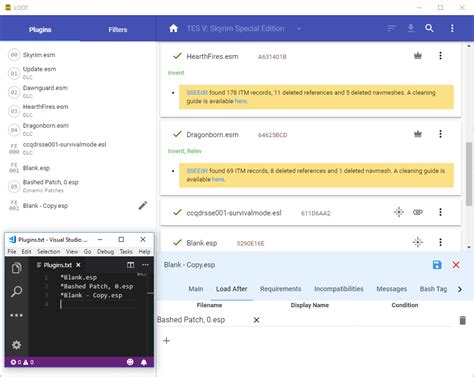Click edit pencil next to Blank - Copy.esp
This screenshot has height=377, width=474.
pos(143,206)
